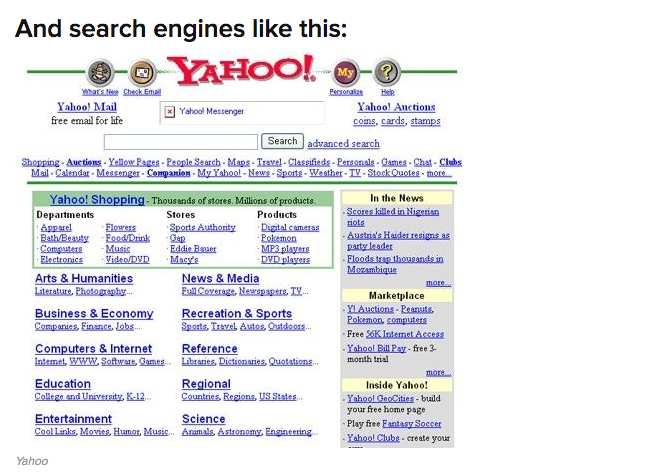Expand more links under Marketplace section

click(437, 372)
